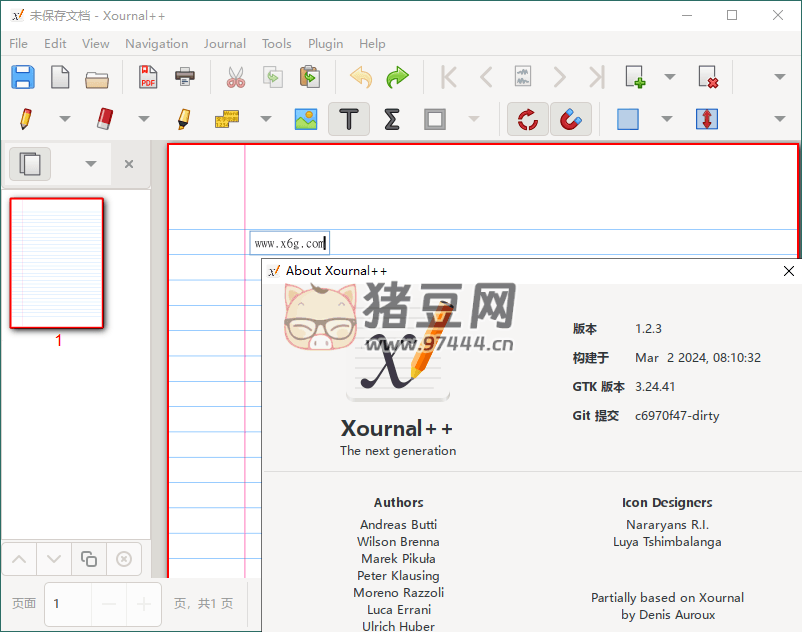Click the blue color swatch

pos(628,119)
